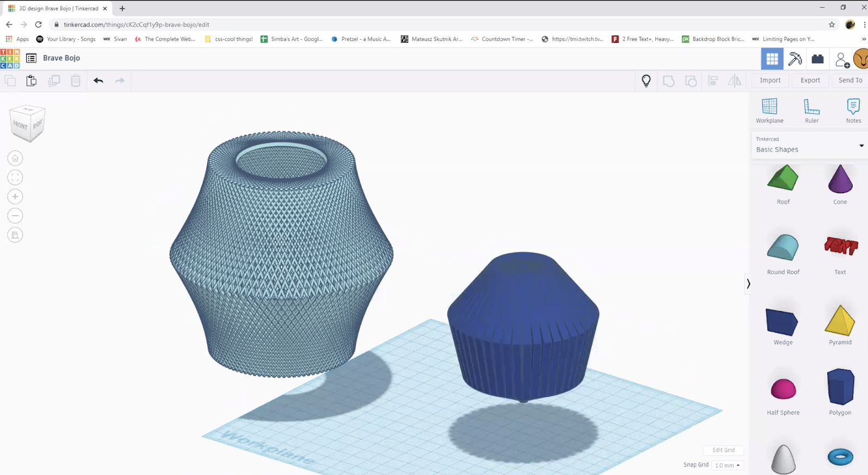Select the gray Paraboloid shape

point(783,459)
